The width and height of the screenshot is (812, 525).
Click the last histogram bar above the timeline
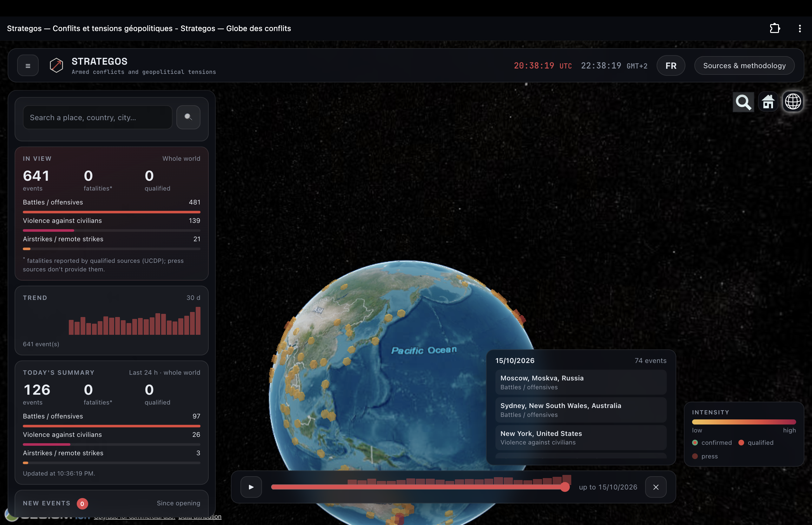pyautogui.click(x=567, y=479)
